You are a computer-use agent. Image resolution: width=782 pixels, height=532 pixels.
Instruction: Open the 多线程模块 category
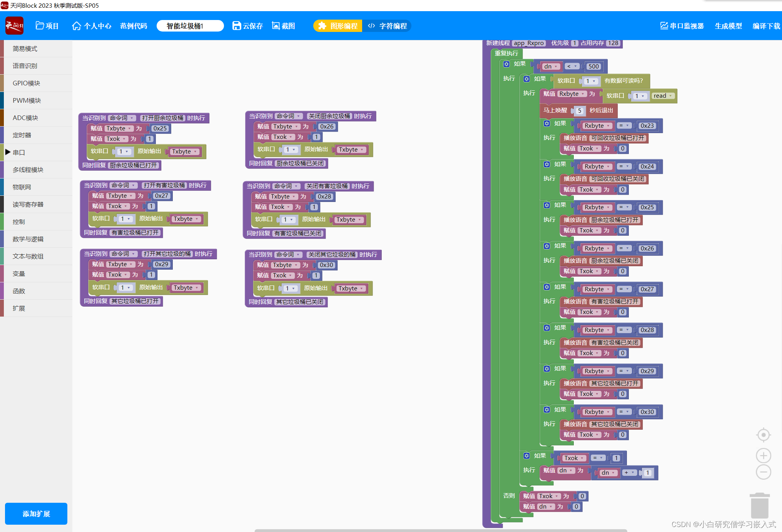click(28, 170)
